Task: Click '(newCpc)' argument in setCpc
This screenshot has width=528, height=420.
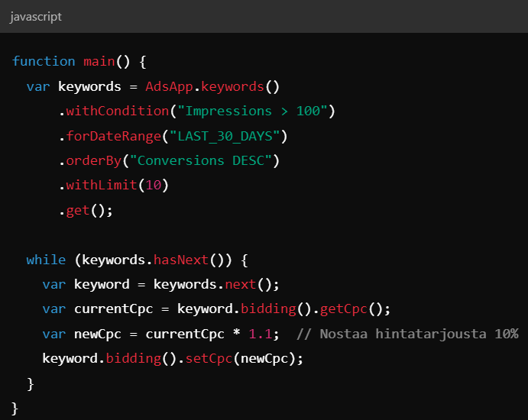Action: [264, 359]
